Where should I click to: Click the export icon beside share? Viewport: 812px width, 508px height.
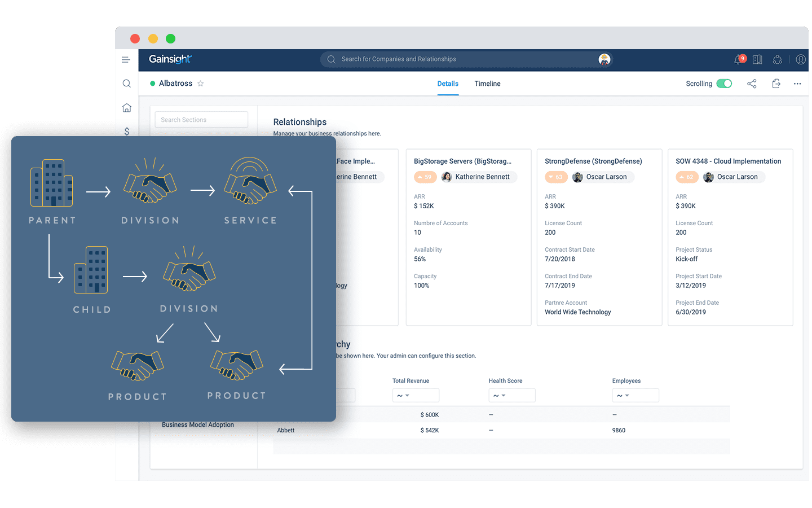coord(776,84)
